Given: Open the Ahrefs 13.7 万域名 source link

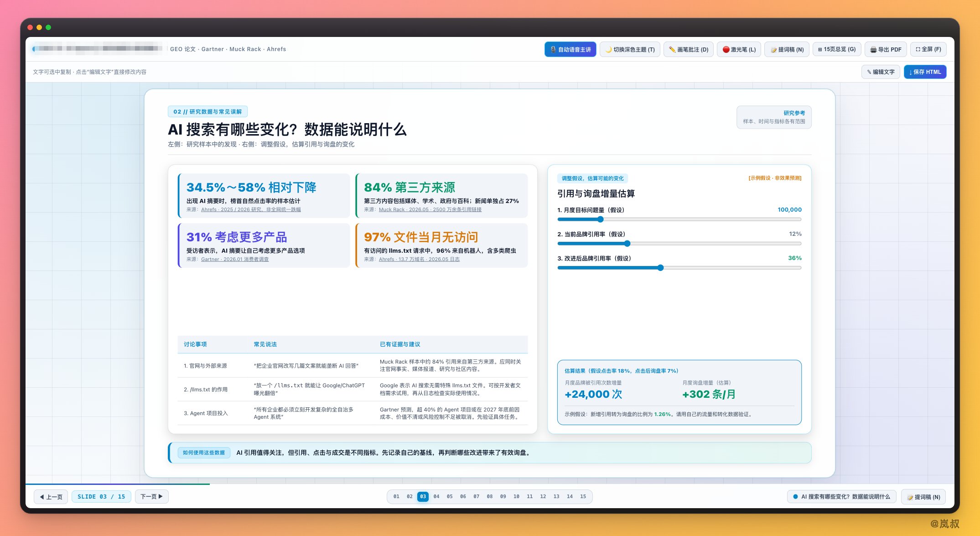Looking at the screenshot, I should click(419, 259).
